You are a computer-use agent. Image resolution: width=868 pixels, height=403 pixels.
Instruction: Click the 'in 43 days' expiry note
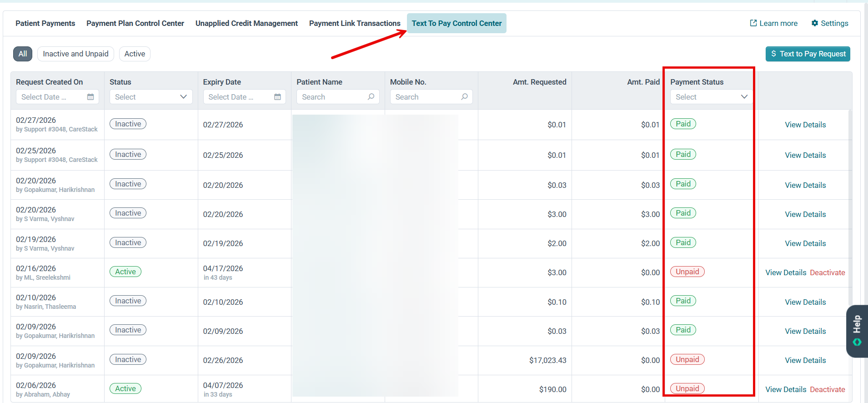[x=218, y=277]
